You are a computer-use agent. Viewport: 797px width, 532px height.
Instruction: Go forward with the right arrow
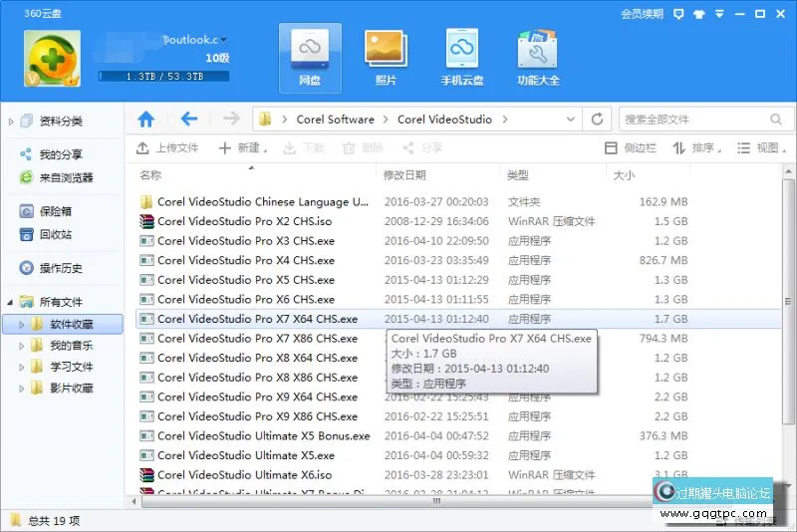(231, 120)
